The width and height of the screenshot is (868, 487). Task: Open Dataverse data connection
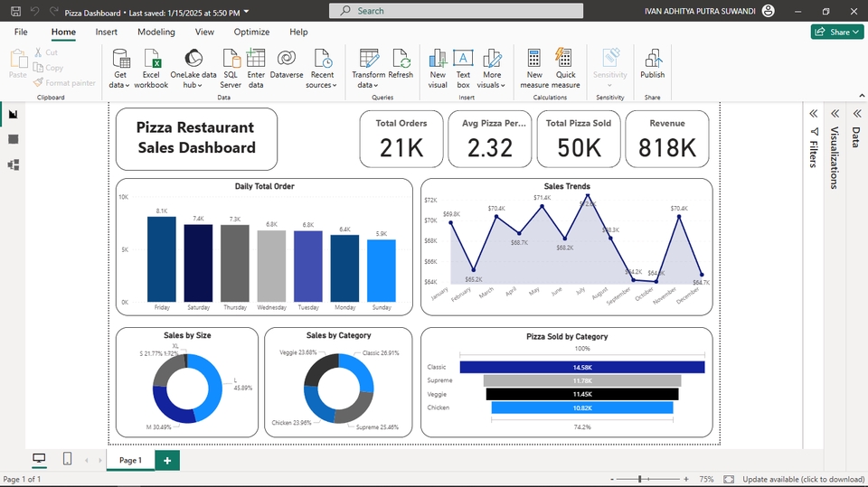(x=287, y=69)
